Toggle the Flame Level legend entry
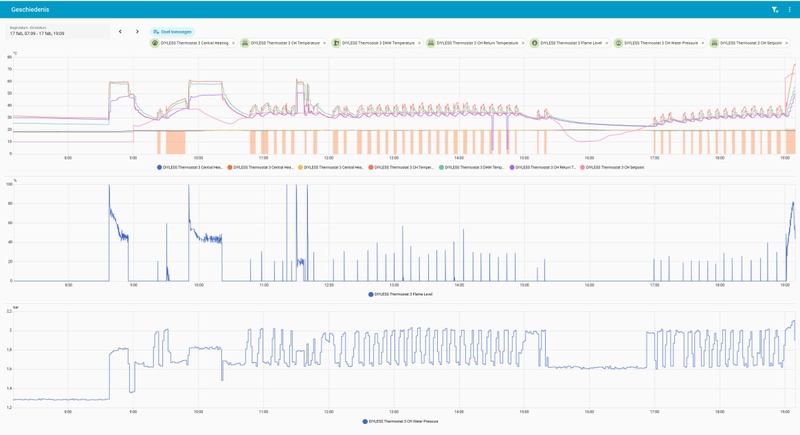This screenshot has width=800, height=435. click(401, 294)
